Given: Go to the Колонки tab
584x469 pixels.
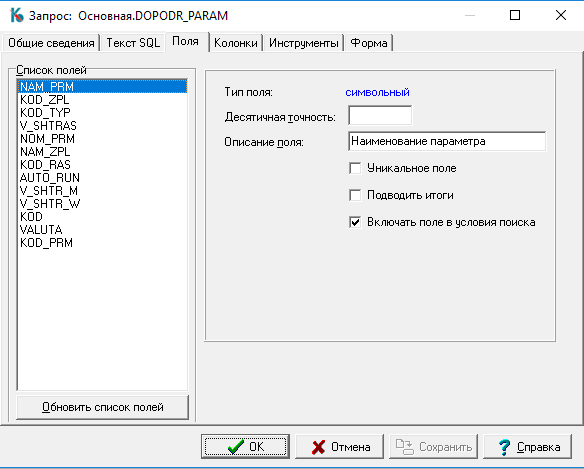Looking at the screenshot, I should point(236,43).
